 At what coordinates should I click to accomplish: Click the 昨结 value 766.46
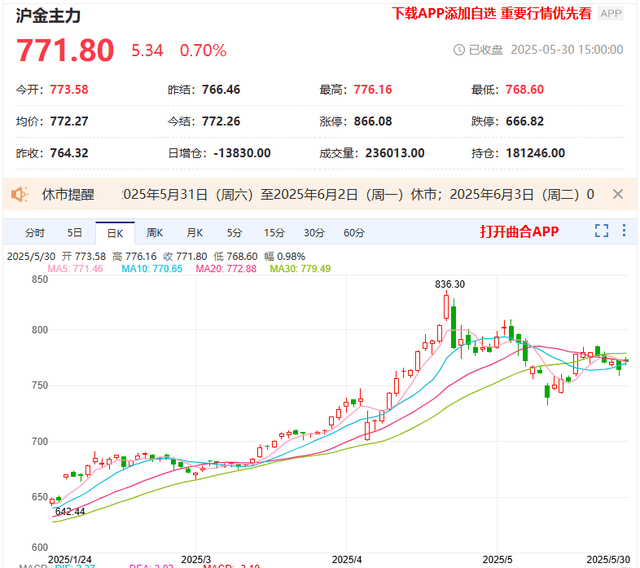click(221, 89)
